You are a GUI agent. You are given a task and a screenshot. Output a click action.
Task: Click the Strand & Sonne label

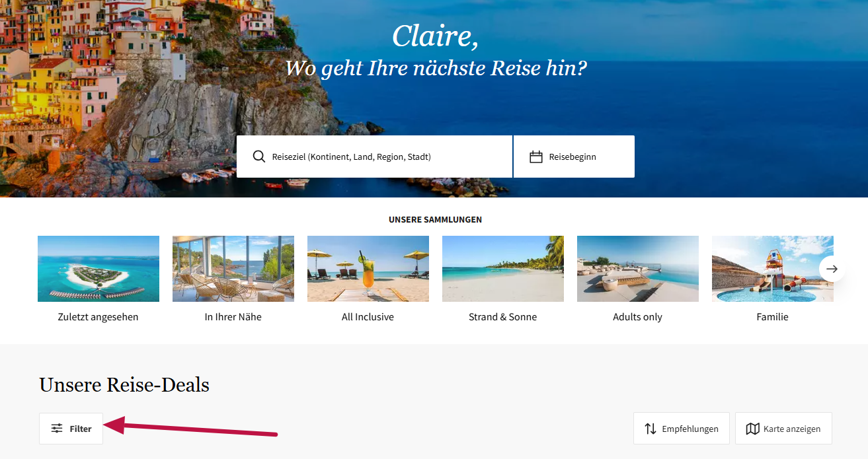pyautogui.click(x=502, y=317)
